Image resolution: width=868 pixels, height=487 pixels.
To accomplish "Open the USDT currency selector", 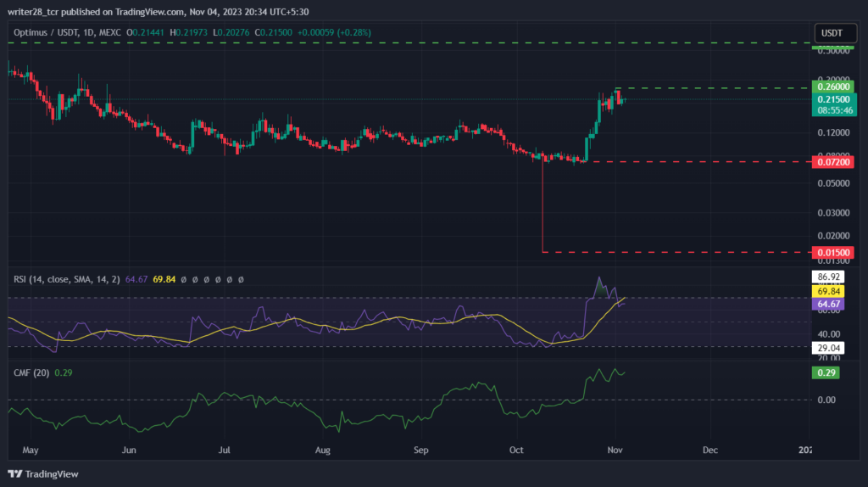I will coord(835,33).
